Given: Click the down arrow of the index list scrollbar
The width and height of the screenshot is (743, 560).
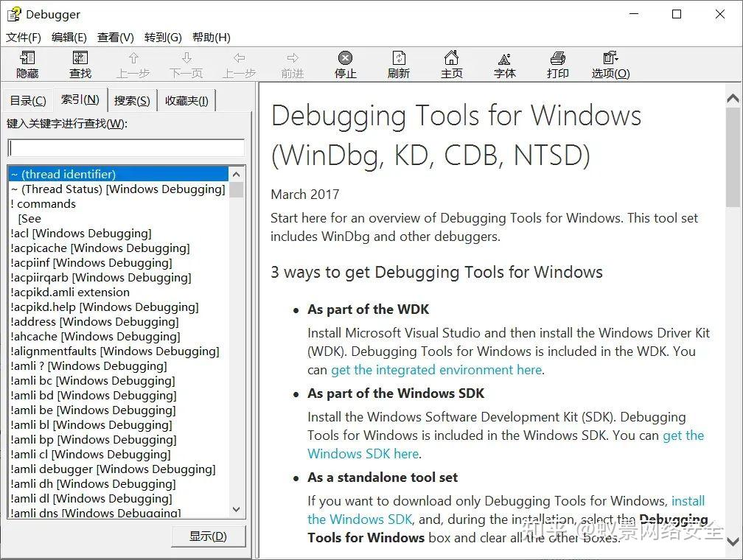Looking at the screenshot, I should [x=237, y=509].
